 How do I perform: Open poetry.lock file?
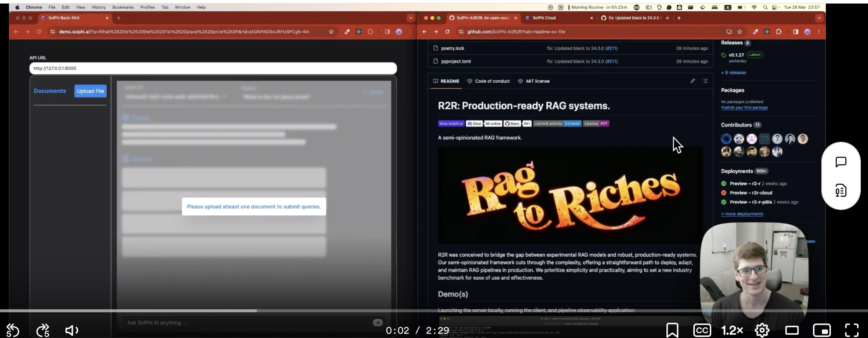(x=453, y=48)
